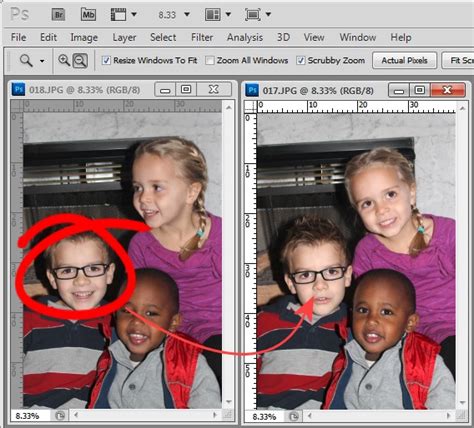Select the Zoom In mode icon

[x=64, y=60]
